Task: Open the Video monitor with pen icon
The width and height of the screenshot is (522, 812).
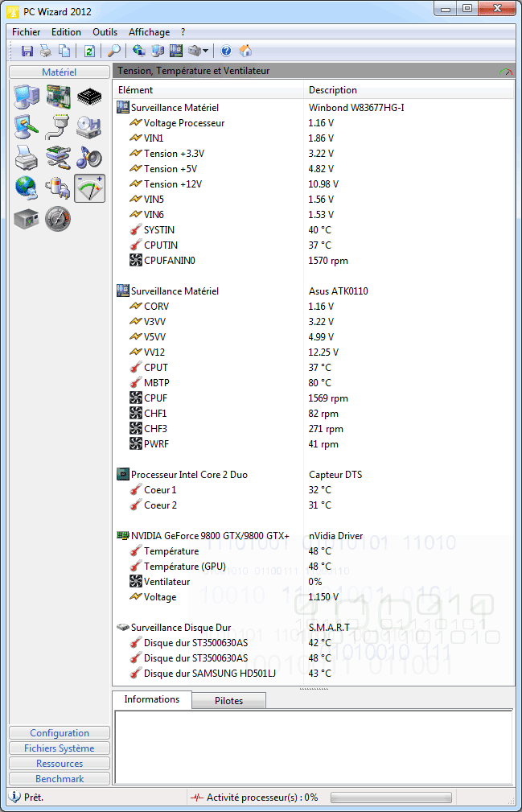Action: click(x=27, y=127)
